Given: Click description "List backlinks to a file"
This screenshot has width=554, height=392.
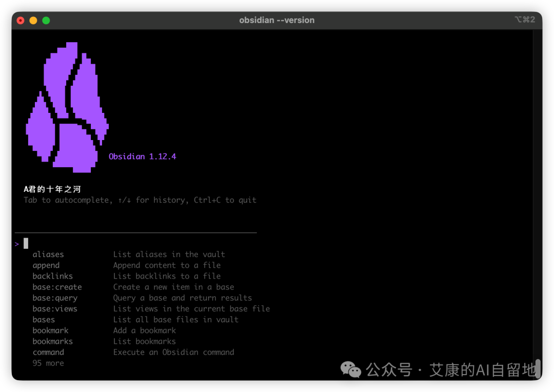Looking at the screenshot, I should [x=167, y=276].
